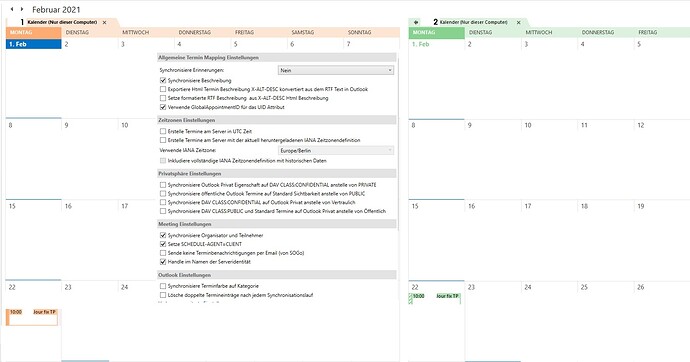Click overlay arrow on calendar 2 tab
The image size is (690, 362).
(416, 22)
